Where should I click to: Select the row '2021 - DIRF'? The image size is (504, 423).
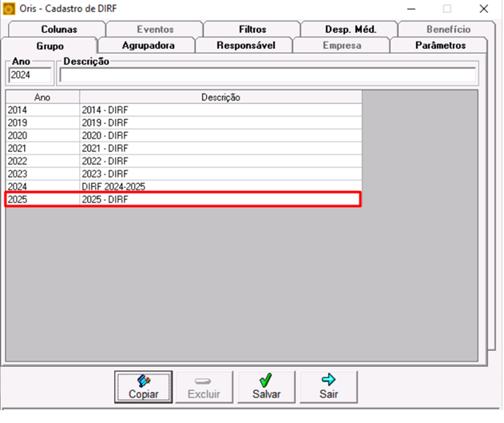220,148
